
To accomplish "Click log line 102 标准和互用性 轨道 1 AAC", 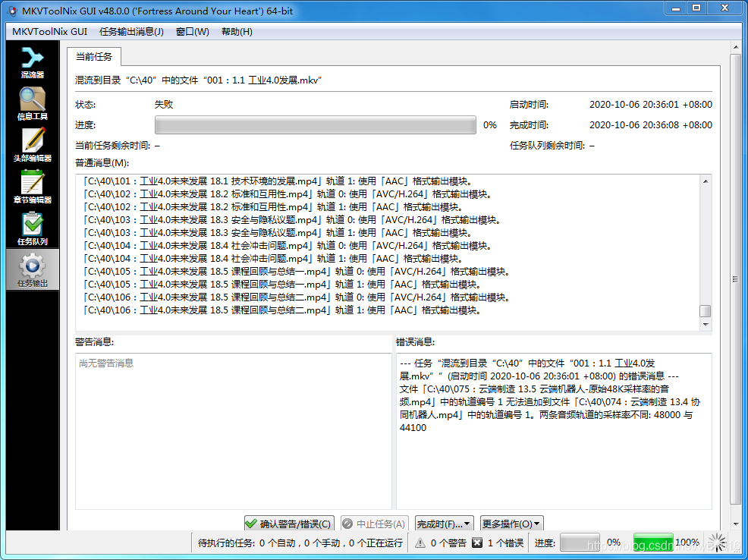I will [x=273, y=207].
